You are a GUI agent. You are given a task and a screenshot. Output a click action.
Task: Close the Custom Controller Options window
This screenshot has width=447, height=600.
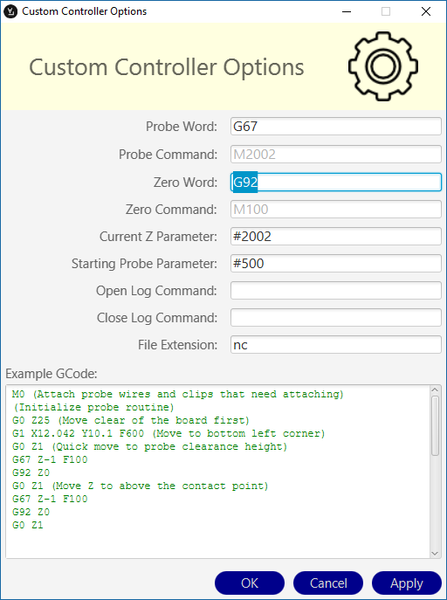pyautogui.click(x=426, y=12)
